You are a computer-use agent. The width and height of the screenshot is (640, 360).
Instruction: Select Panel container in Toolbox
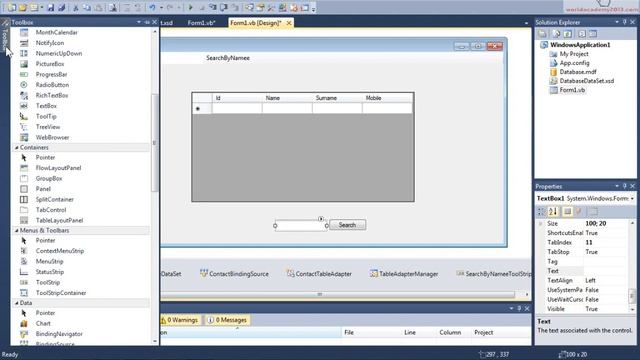tap(43, 189)
